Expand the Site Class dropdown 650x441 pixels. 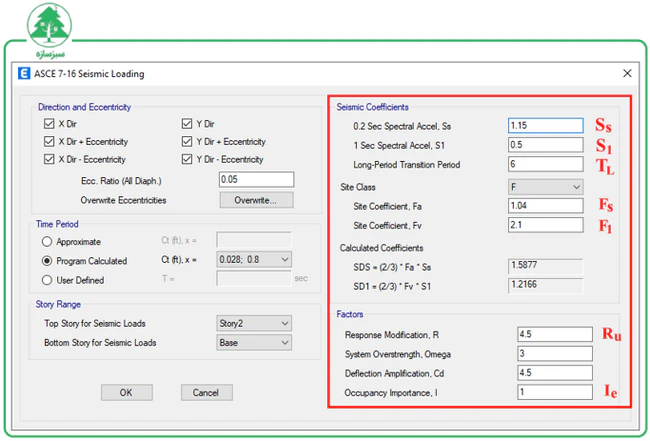click(x=546, y=187)
